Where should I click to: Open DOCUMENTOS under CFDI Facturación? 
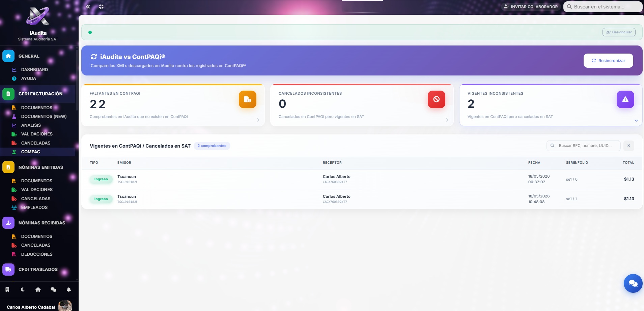click(x=37, y=108)
